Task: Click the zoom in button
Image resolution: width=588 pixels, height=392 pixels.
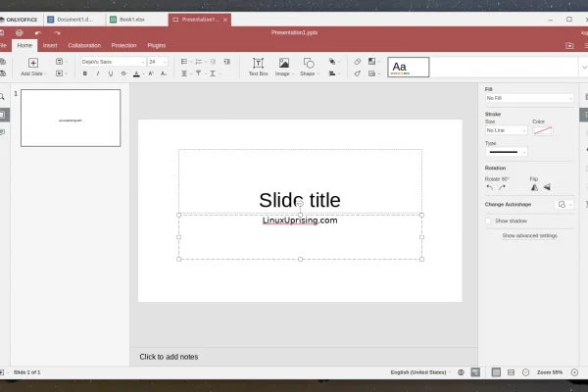Action: click(574, 372)
